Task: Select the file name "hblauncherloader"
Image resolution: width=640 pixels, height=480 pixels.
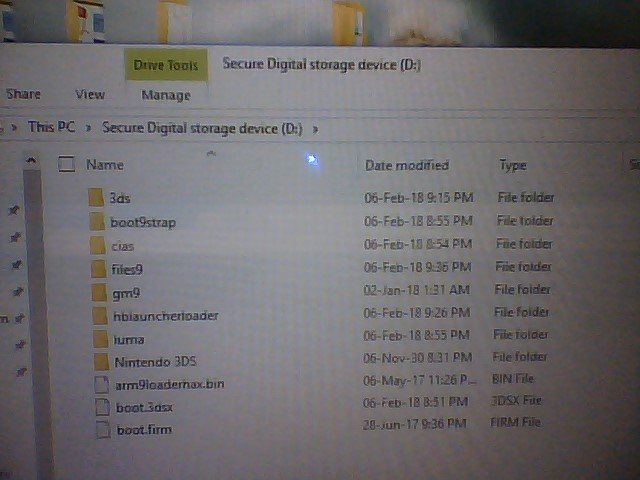Action: coord(166,316)
